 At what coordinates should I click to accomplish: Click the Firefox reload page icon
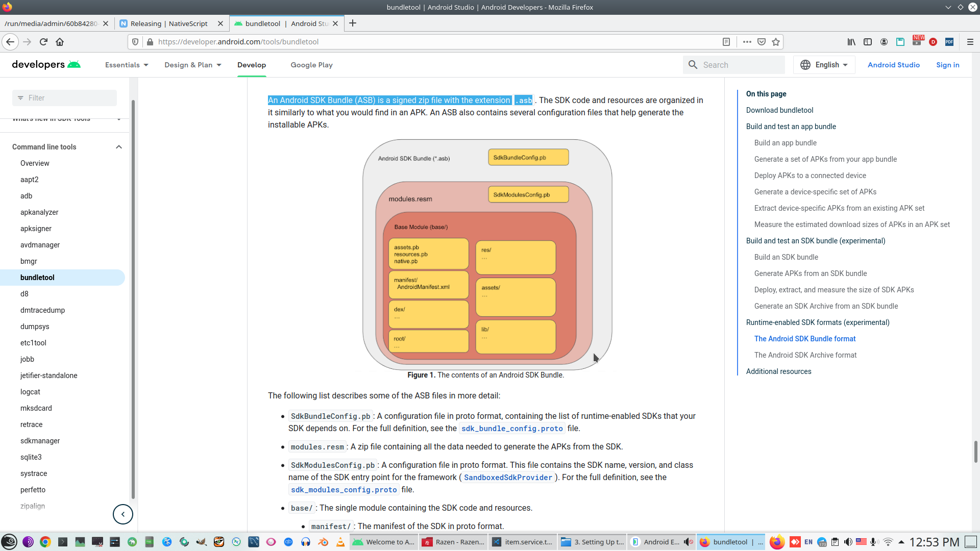click(43, 42)
